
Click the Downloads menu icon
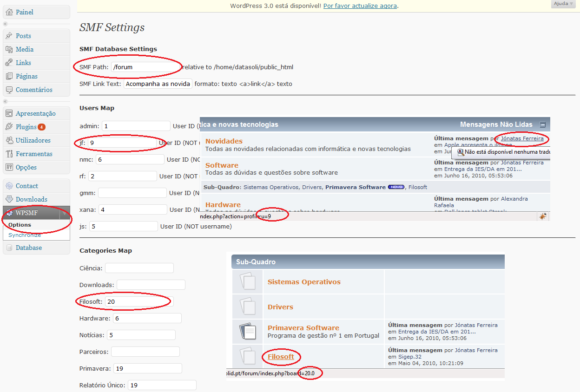9,199
